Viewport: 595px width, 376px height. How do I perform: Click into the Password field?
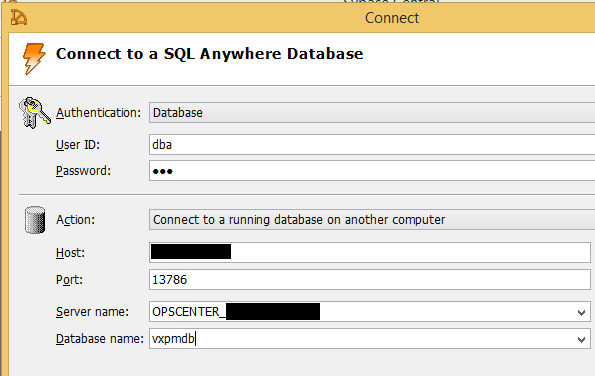tap(372, 171)
